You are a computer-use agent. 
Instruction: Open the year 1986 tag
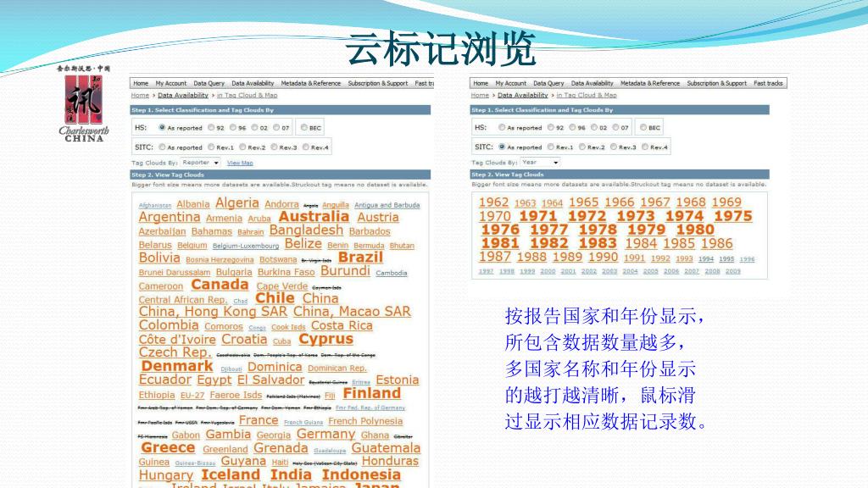point(716,243)
